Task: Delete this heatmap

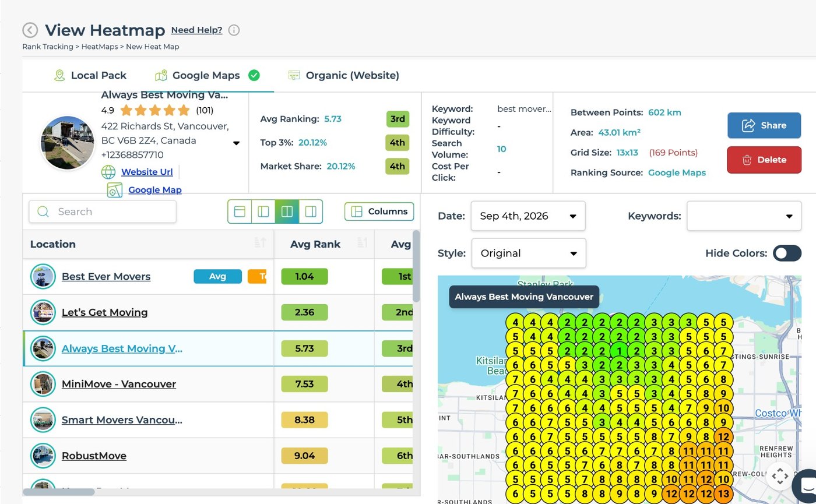Action: pos(764,160)
